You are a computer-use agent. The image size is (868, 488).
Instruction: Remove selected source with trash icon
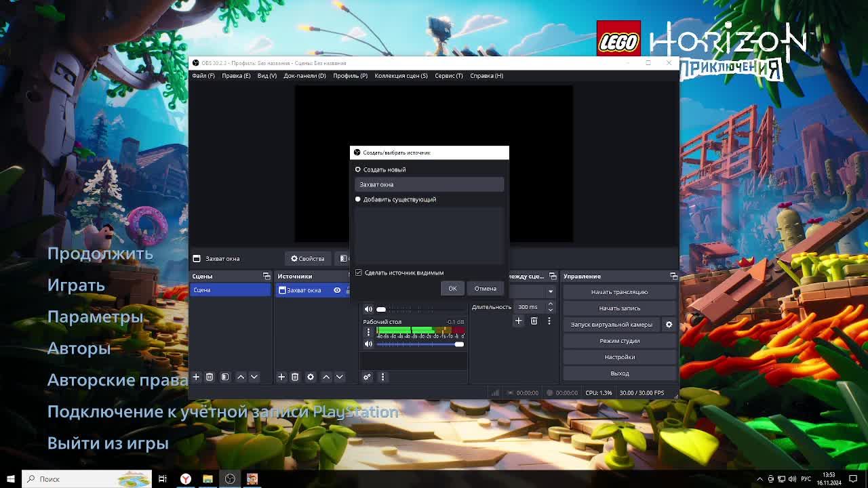(295, 377)
